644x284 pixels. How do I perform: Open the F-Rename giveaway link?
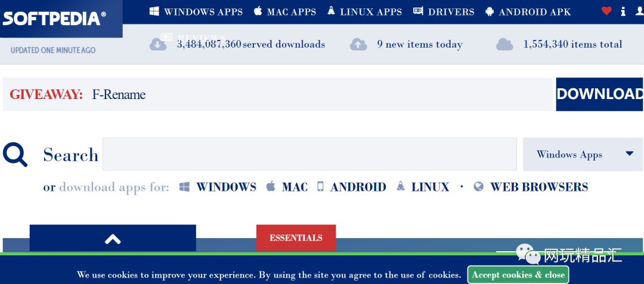click(x=119, y=94)
